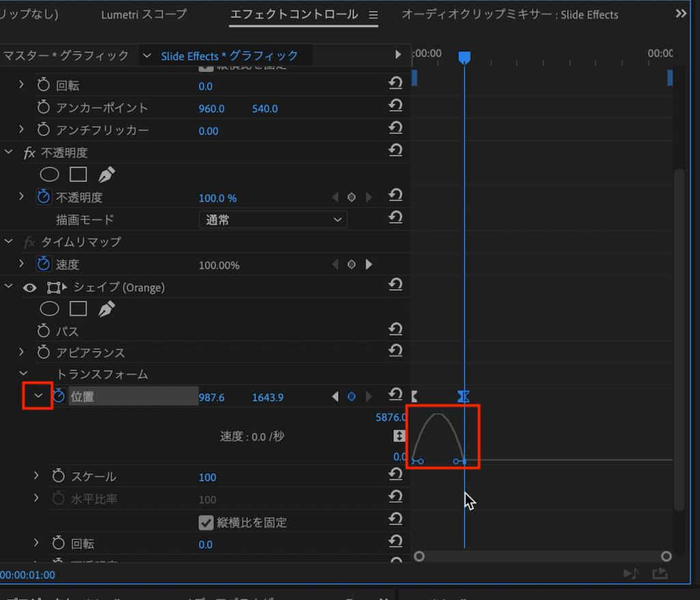
Task: Click スケール value 100
Action: [207, 478]
